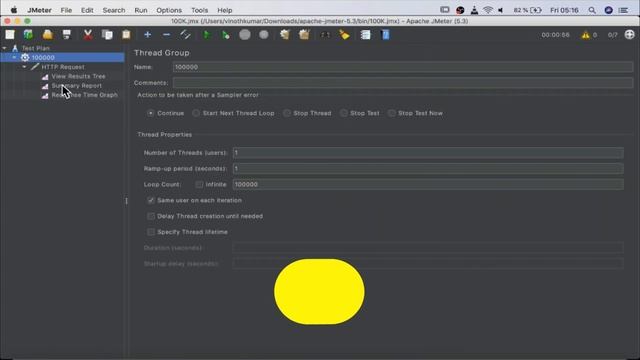Click the Clear All results icon

click(x=304, y=35)
